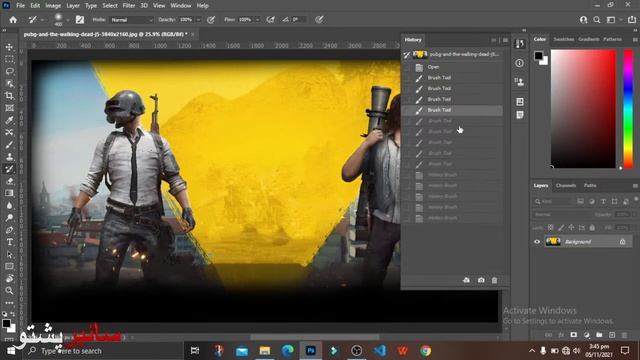Open search icon in top-right bar
Screen dimensions: 640x360
[x=597, y=20]
